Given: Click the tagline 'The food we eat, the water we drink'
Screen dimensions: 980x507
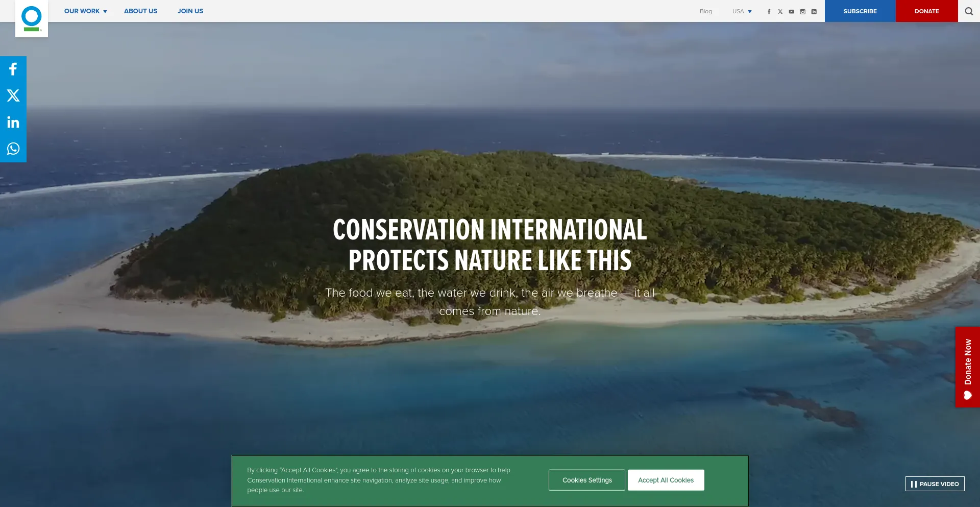Looking at the screenshot, I should [490, 302].
